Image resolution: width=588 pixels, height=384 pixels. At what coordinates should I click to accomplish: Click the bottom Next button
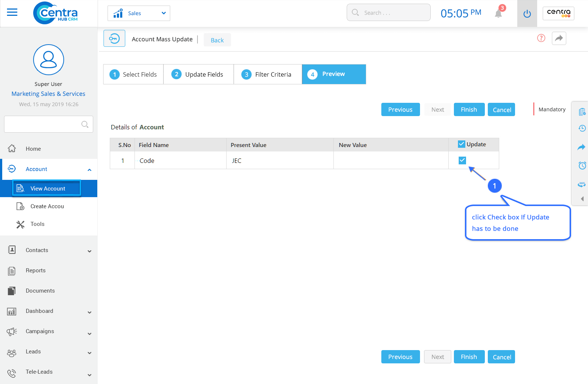pyautogui.click(x=438, y=357)
